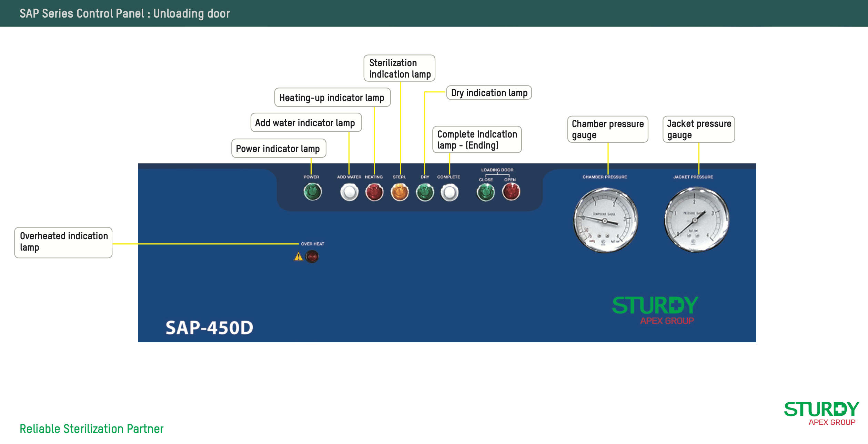Click 'Complete indication lamp - (Ending)' callout
Viewport: 868px width, 444px height.
pyautogui.click(x=477, y=139)
